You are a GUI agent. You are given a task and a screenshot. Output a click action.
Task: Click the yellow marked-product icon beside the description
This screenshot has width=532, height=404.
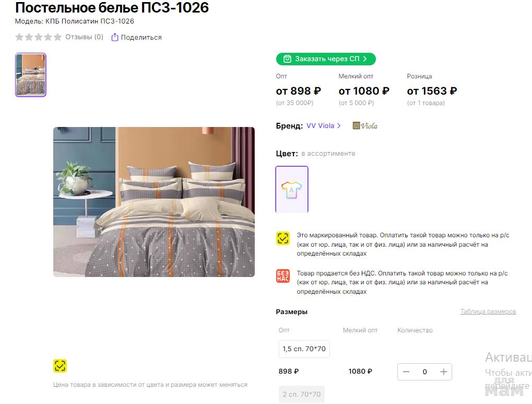click(x=282, y=238)
